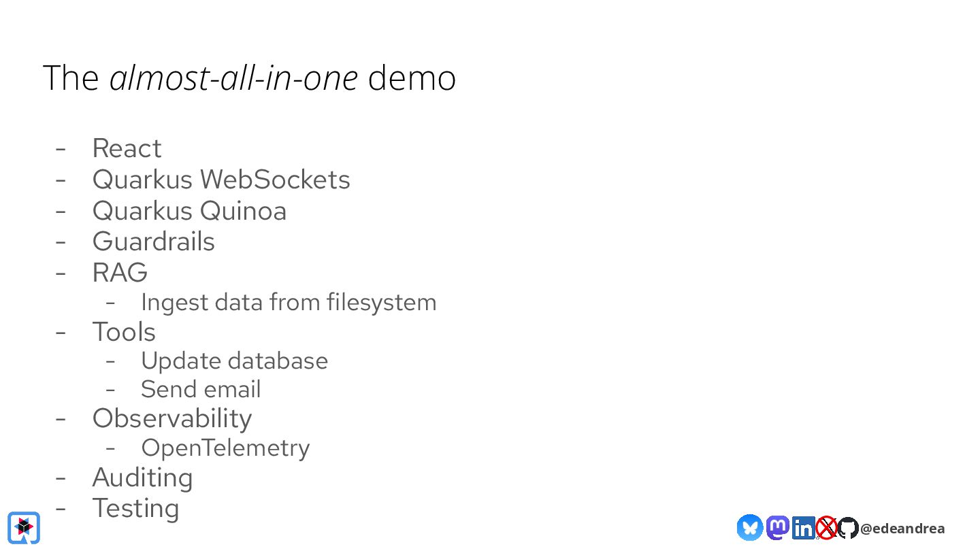The image size is (980, 551).
Task: Click the 'RAG' bullet item
Action: (120, 273)
